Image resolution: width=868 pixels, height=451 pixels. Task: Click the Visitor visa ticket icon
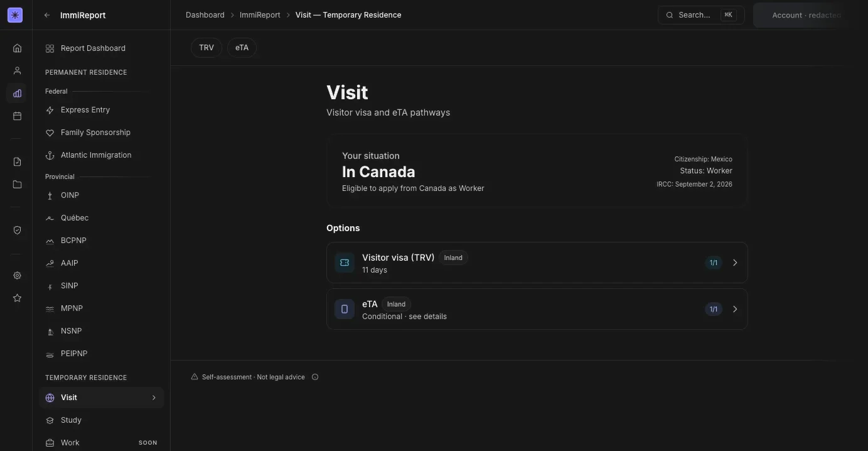click(345, 263)
